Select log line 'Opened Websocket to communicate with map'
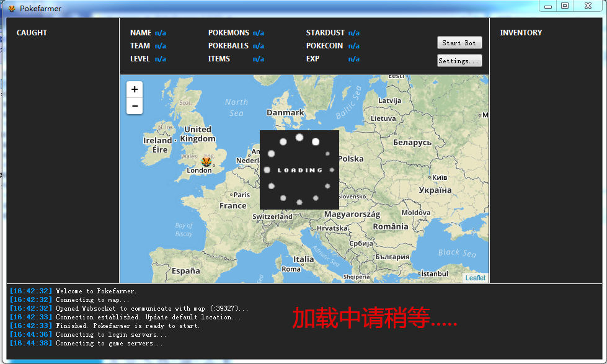 pos(152,309)
